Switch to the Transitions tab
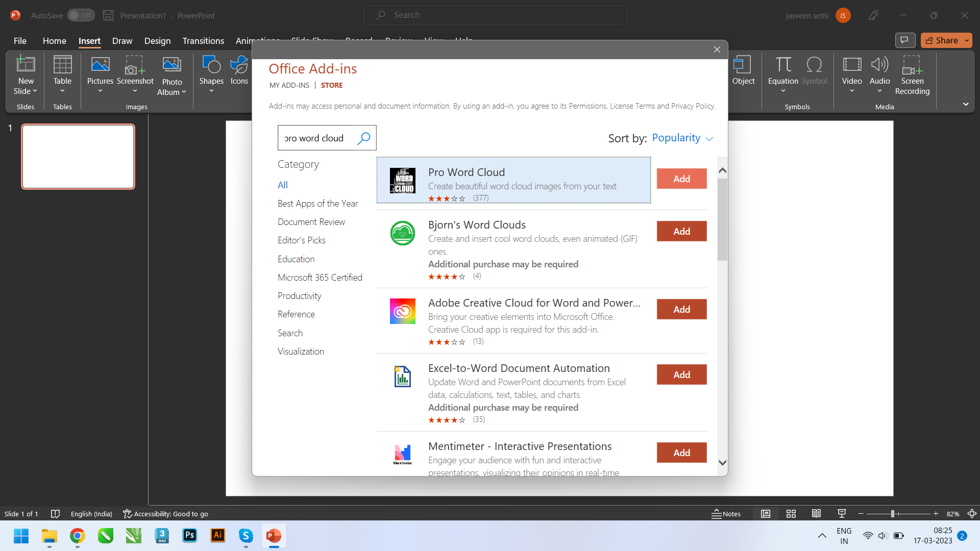The width and height of the screenshot is (980, 551). pos(203,41)
